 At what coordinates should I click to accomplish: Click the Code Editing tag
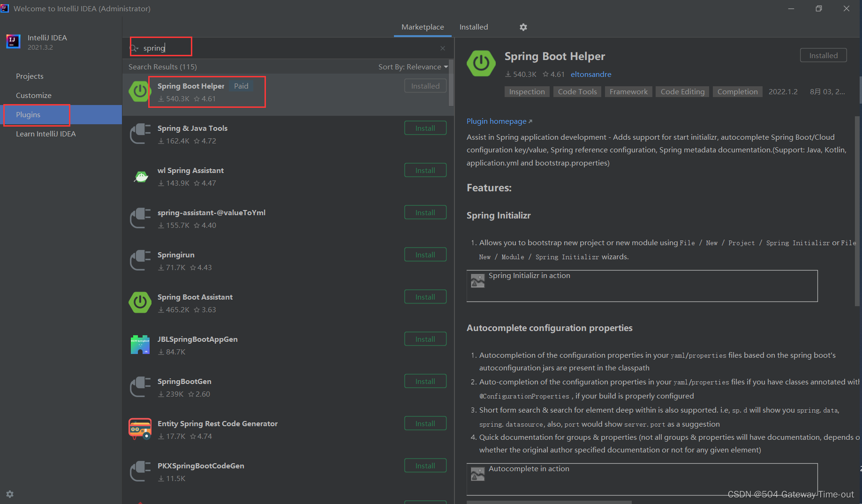[682, 92]
